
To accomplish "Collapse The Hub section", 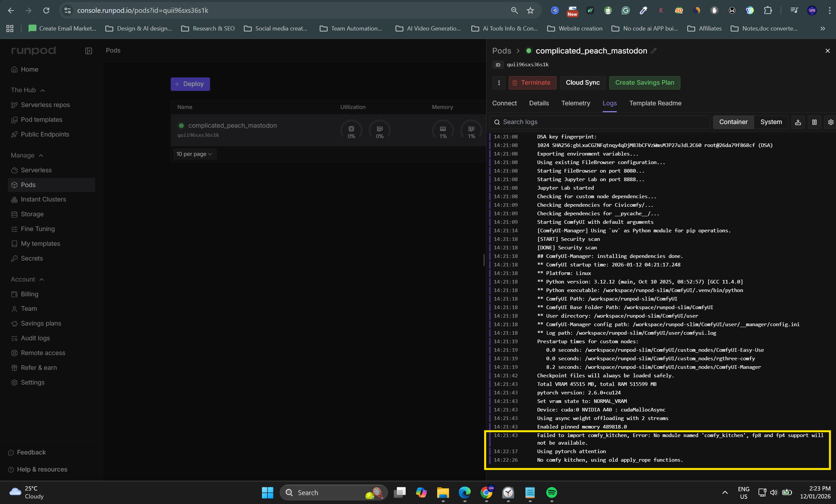I will [42, 90].
